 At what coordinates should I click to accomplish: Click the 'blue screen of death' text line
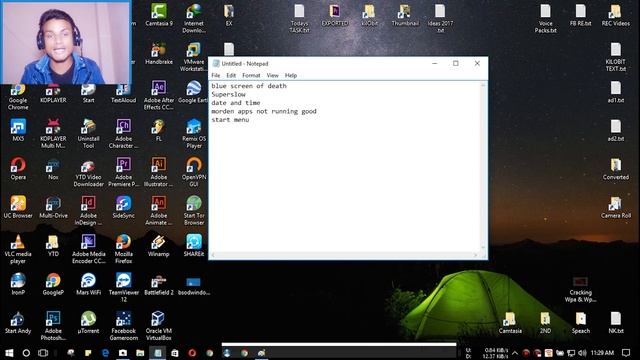click(249, 86)
